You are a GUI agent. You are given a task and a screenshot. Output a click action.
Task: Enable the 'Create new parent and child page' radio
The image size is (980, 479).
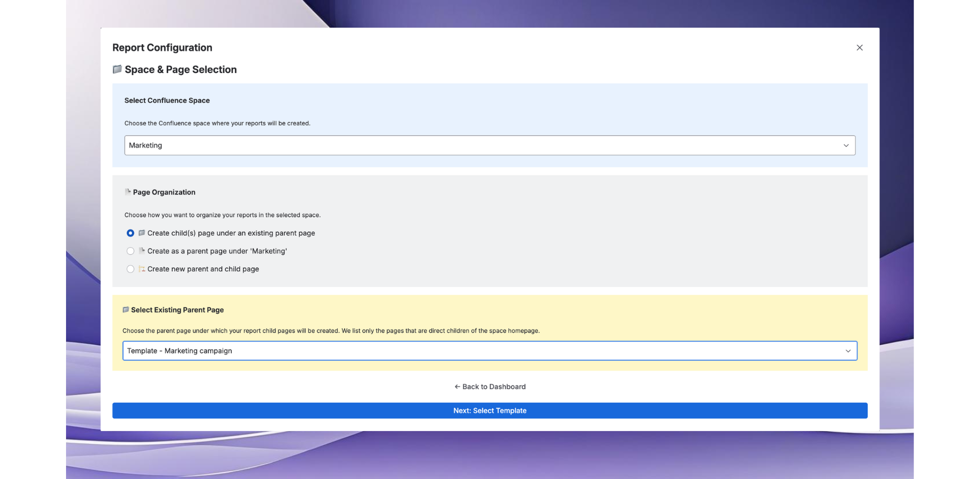(130, 269)
